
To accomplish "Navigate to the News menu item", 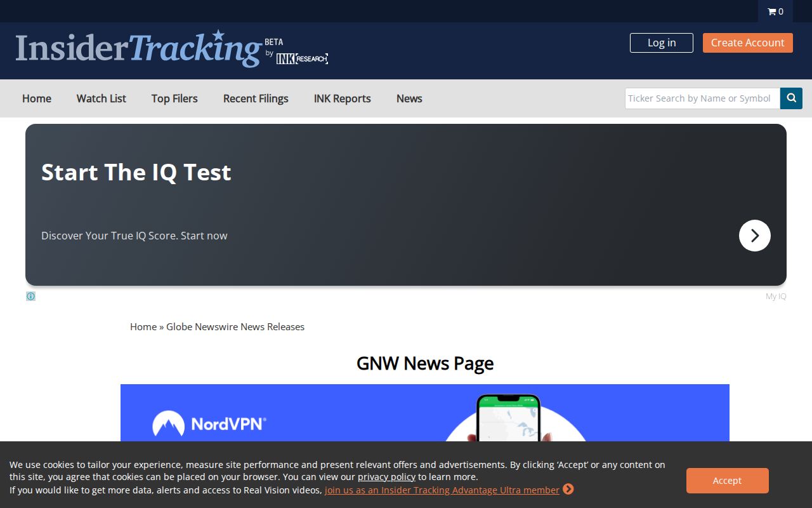I will point(409,98).
